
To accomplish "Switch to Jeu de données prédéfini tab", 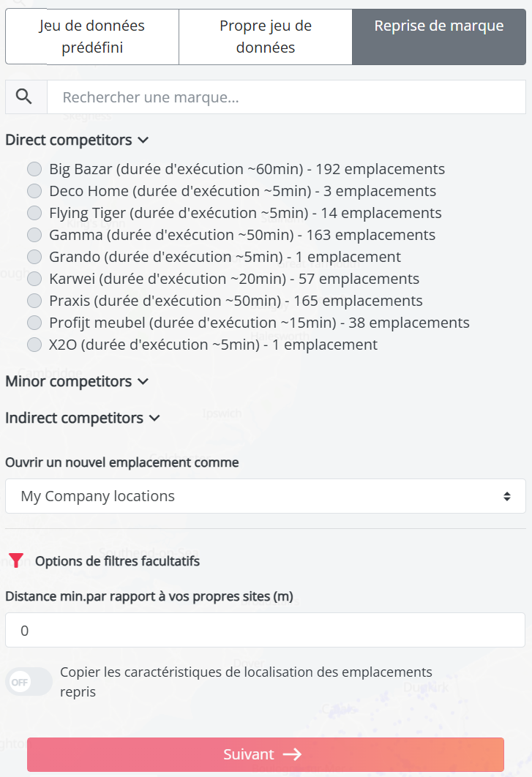I will [92, 37].
